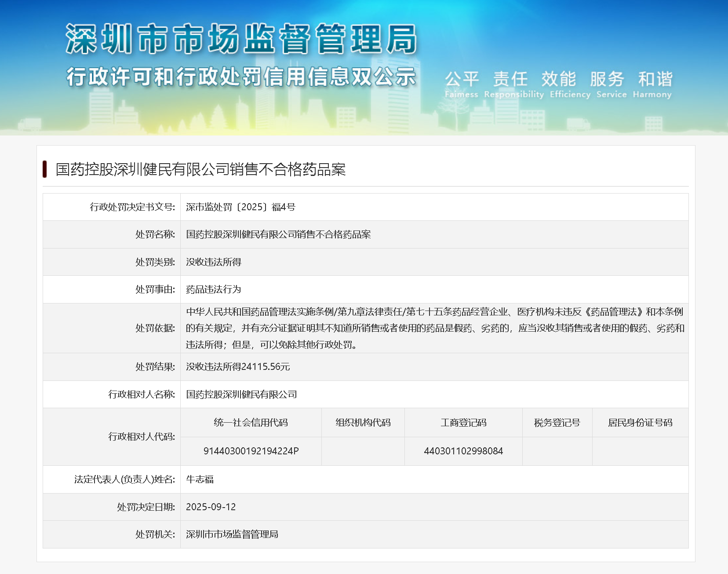The image size is (728, 574).
Task: Click the 行政许可和行政处罚信用信息双公示 subtitle
Action: (x=241, y=77)
